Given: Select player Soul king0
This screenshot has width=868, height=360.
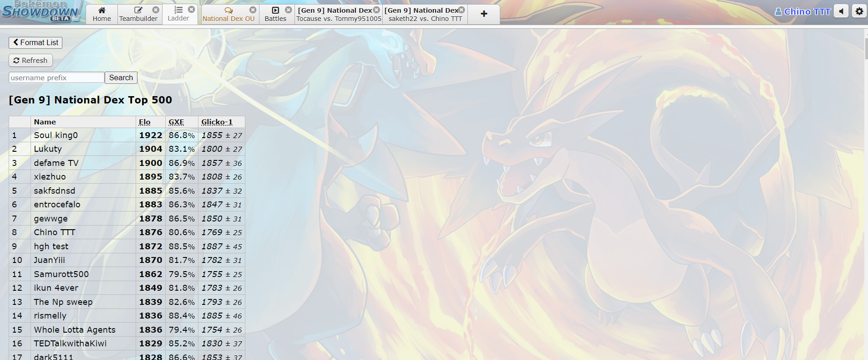Looking at the screenshot, I should 56,135.
